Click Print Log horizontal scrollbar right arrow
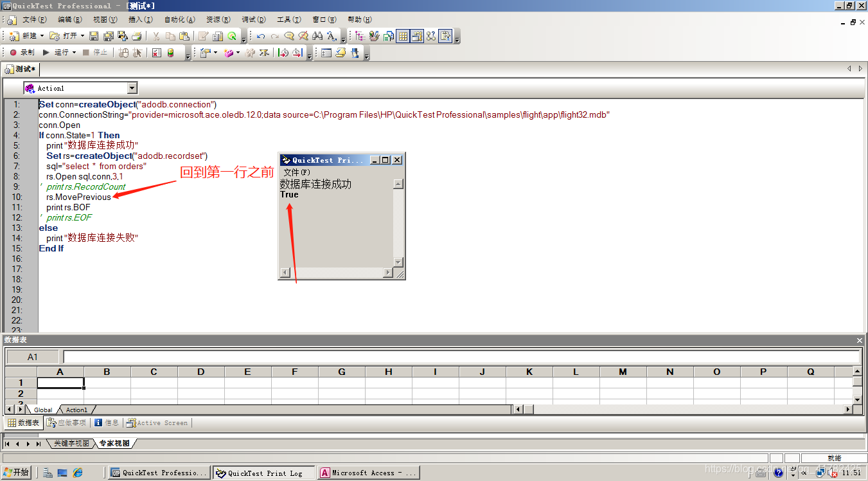 coord(387,273)
